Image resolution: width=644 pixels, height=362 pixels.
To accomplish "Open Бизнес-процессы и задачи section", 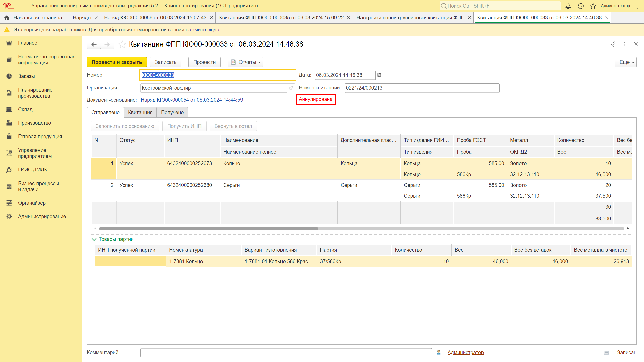I will coord(38,186).
